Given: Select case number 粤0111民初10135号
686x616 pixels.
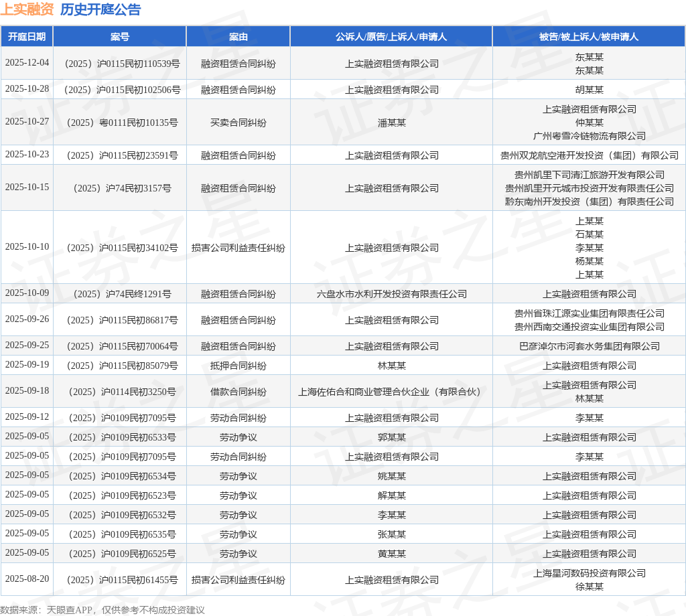Looking at the screenshot, I should [x=122, y=123].
